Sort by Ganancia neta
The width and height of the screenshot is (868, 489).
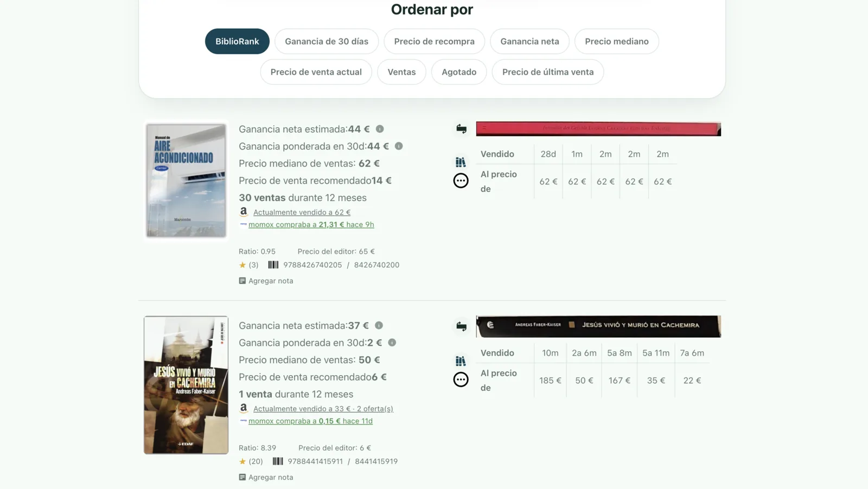[529, 41]
